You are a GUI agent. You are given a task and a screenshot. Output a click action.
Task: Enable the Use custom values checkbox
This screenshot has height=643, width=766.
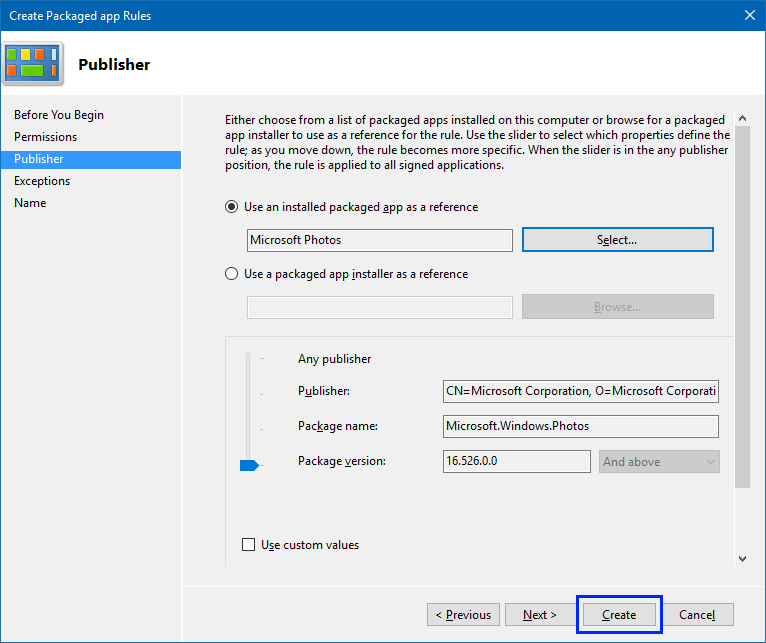[249, 545]
